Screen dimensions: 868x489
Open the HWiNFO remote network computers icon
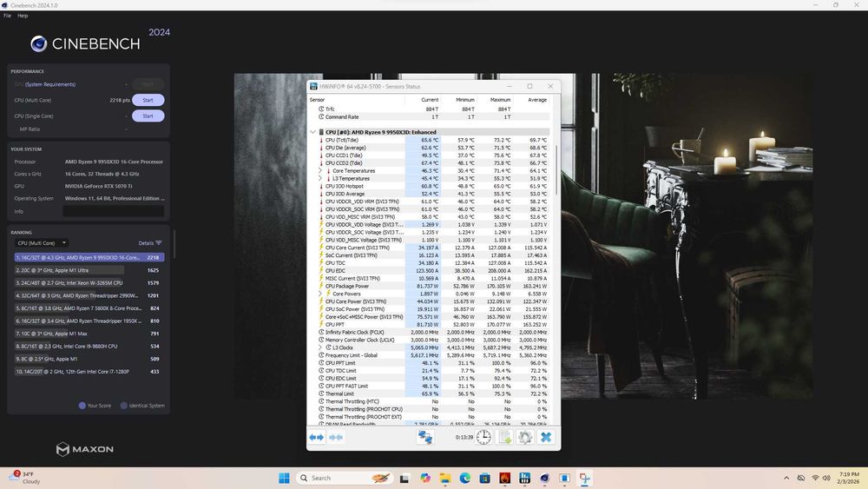[425, 437]
